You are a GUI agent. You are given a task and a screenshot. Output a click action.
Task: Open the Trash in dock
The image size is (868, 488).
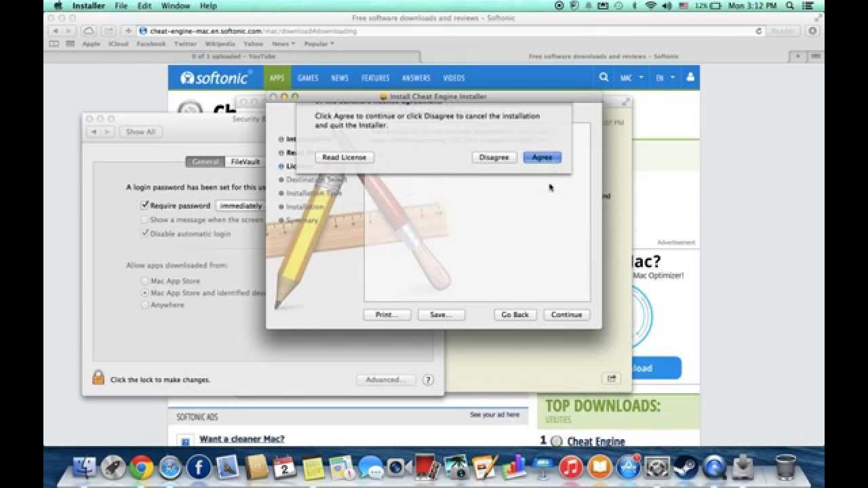[785, 467]
